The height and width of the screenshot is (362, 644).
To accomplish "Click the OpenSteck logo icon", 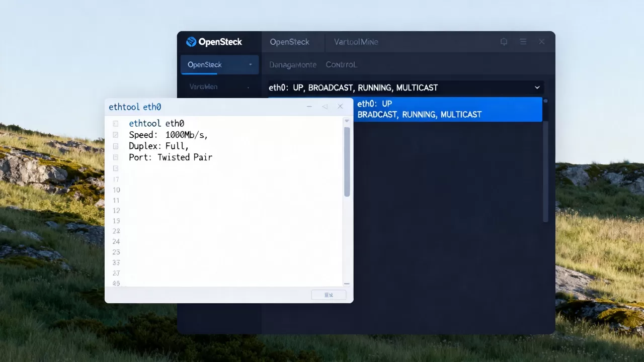I will 191,42.
